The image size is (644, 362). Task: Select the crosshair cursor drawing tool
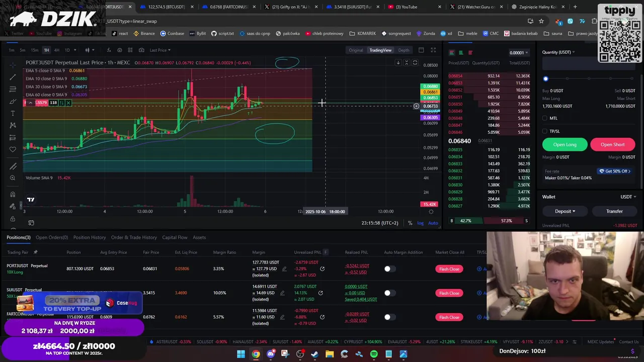13,65
